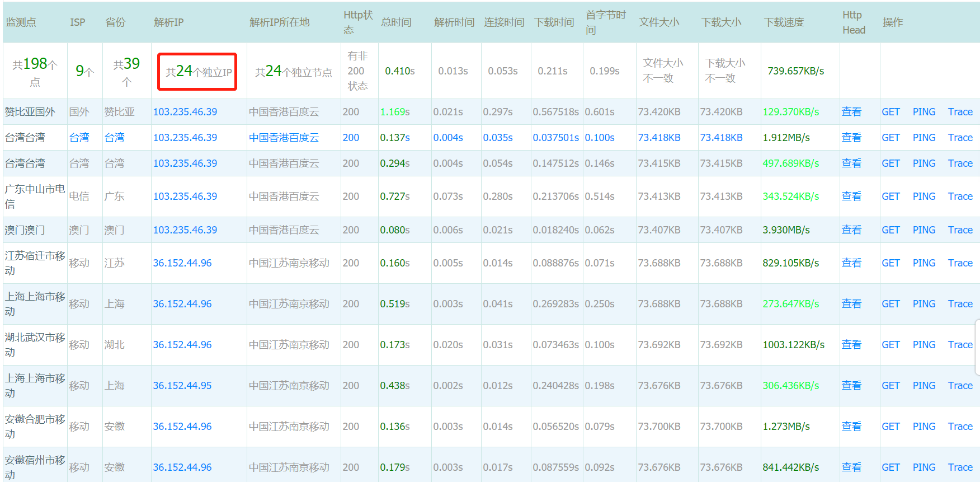
Task: Open 查看 for 上海 row with 0.438s
Action: [x=851, y=386]
